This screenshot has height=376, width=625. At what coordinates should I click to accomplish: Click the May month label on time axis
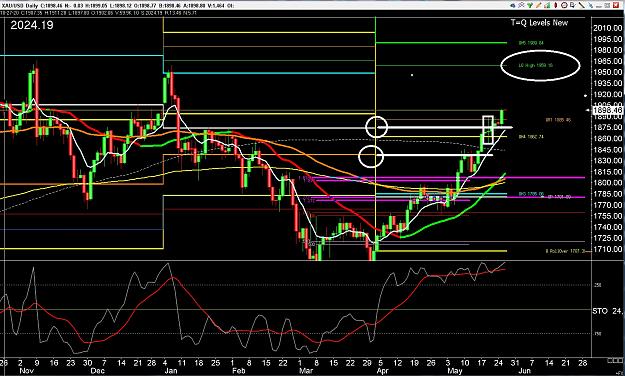coord(455,371)
